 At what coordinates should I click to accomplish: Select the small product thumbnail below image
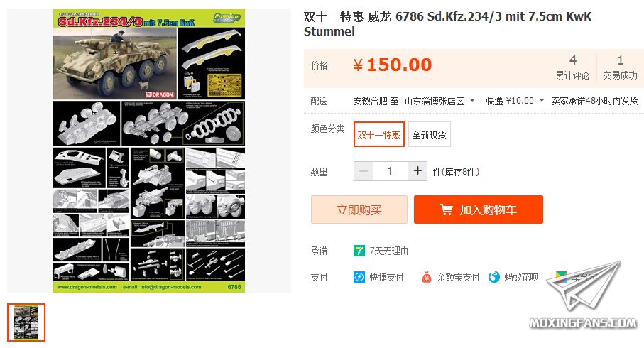tap(26, 322)
